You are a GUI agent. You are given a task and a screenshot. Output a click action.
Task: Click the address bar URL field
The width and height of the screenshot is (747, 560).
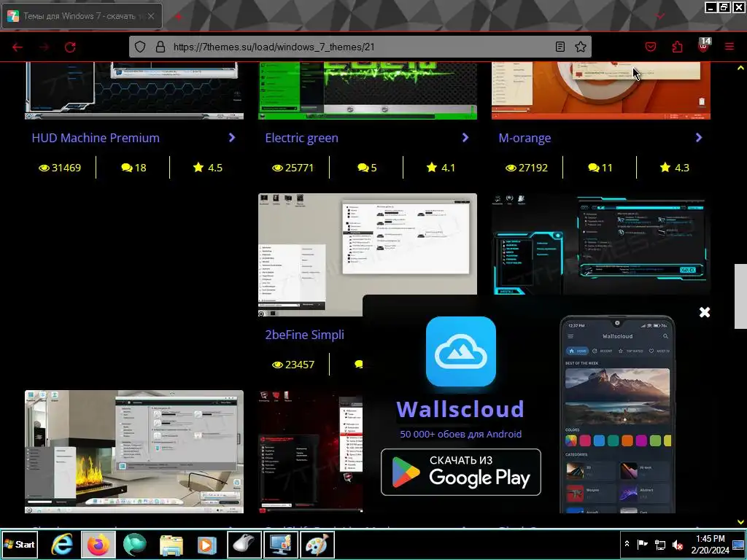[361, 47]
